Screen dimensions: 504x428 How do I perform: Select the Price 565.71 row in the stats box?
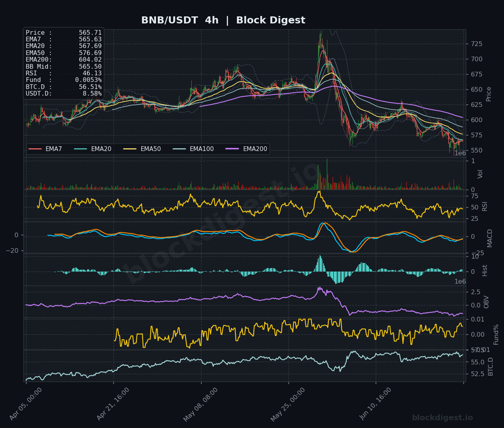[64, 33]
